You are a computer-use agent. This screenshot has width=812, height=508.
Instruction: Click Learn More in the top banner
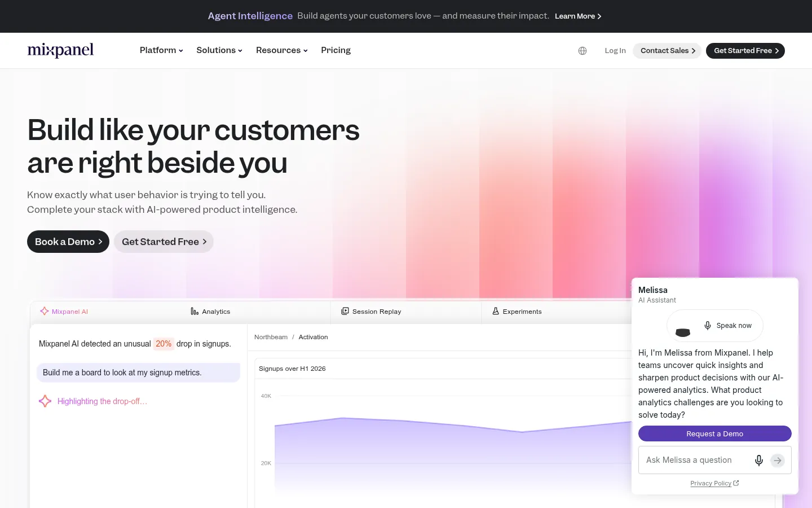pos(578,16)
